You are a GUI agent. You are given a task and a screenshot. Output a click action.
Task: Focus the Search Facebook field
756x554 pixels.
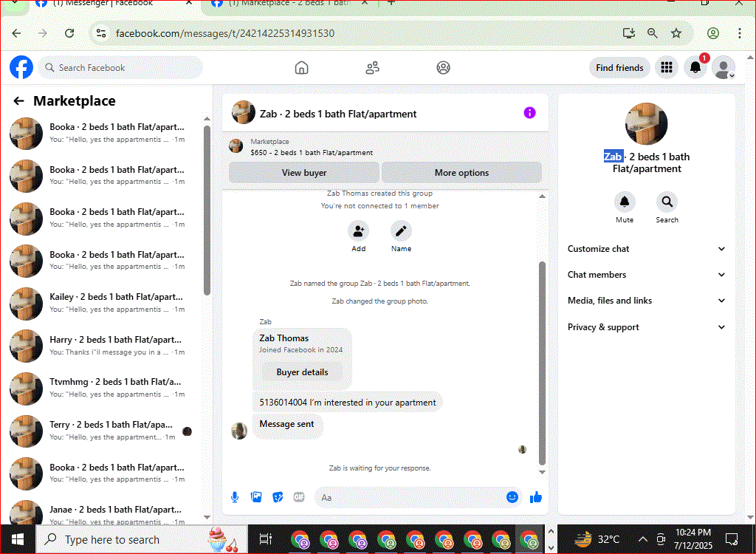coord(120,67)
